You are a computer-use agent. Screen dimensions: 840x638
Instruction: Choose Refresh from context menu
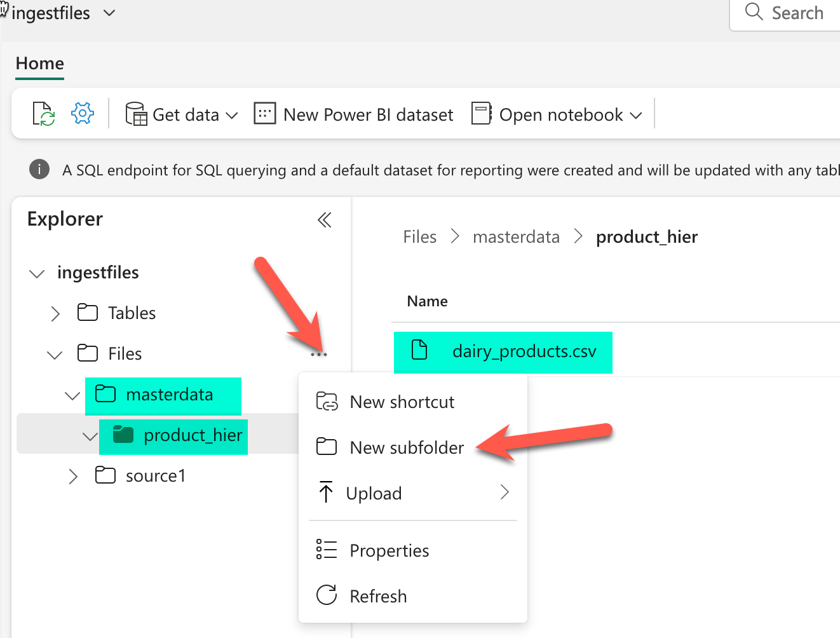click(413, 596)
